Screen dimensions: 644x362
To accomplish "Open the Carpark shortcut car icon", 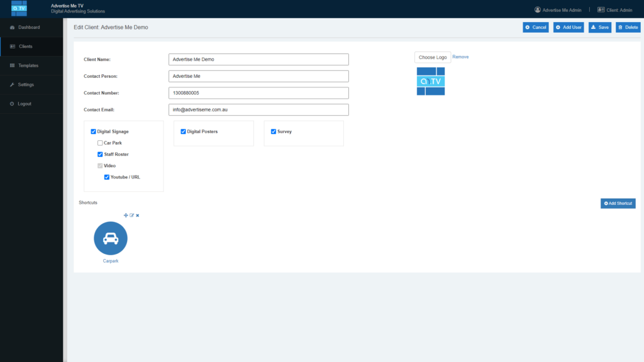I will point(111,238).
